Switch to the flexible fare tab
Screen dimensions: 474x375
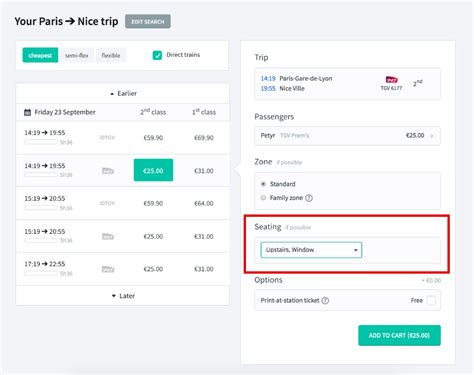tap(111, 55)
